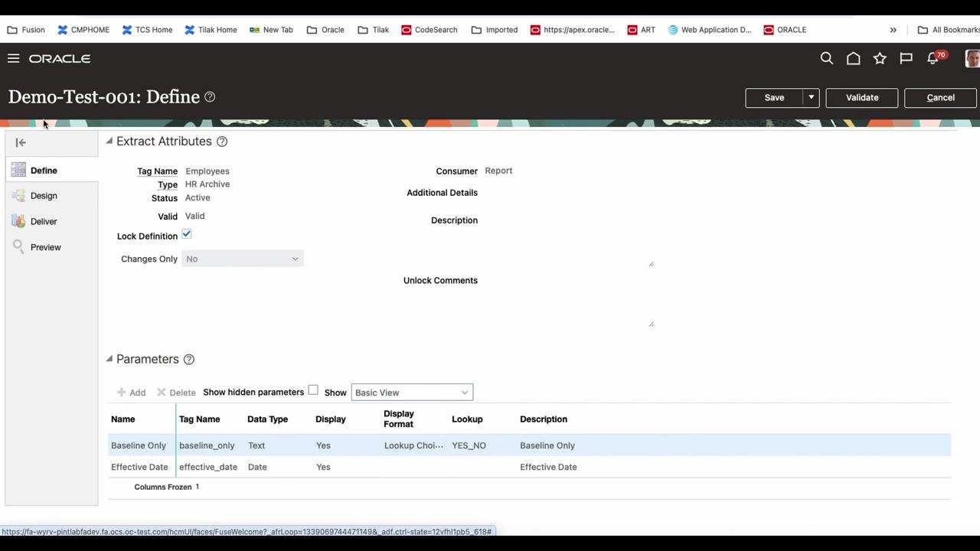Click the Data Type column header
The width and height of the screenshot is (980, 551).
click(x=267, y=419)
